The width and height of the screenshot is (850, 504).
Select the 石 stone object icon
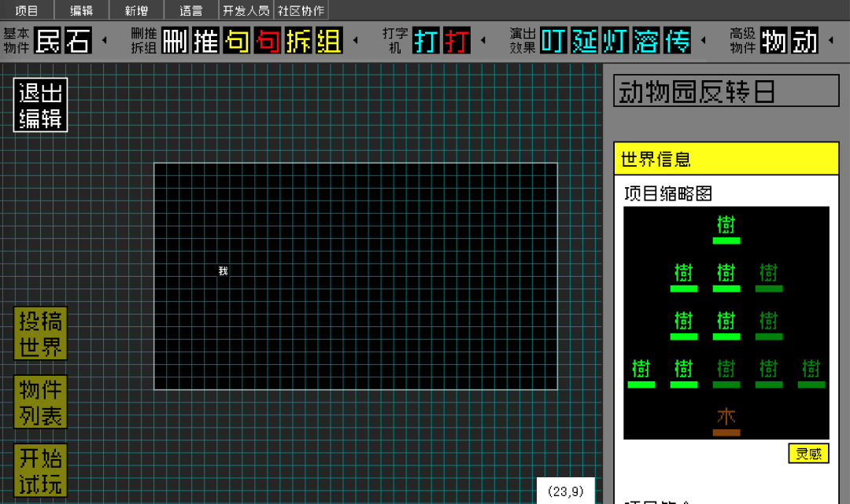click(78, 41)
